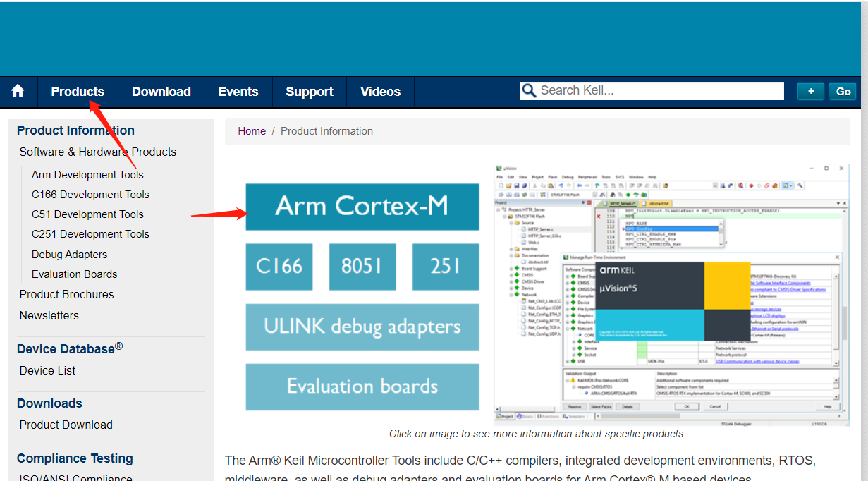This screenshot has height=481, width=868.
Task: Open the Events menu
Action: click(x=238, y=92)
